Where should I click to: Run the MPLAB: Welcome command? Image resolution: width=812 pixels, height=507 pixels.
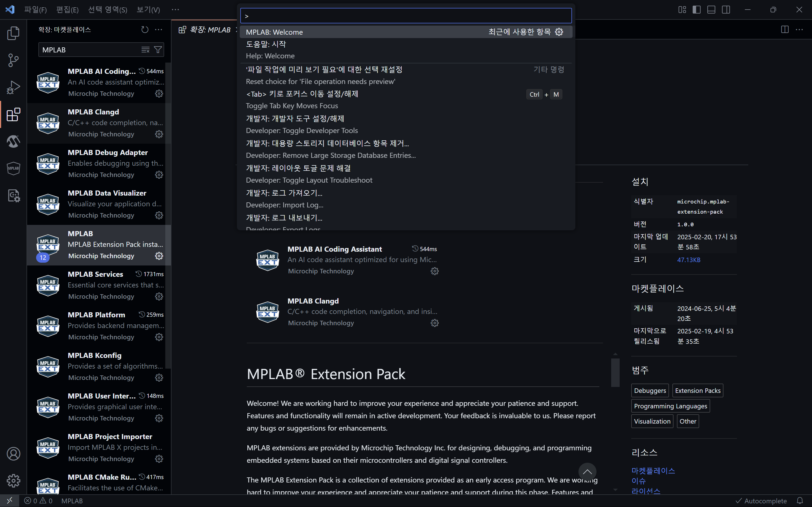(x=406, y=32)
